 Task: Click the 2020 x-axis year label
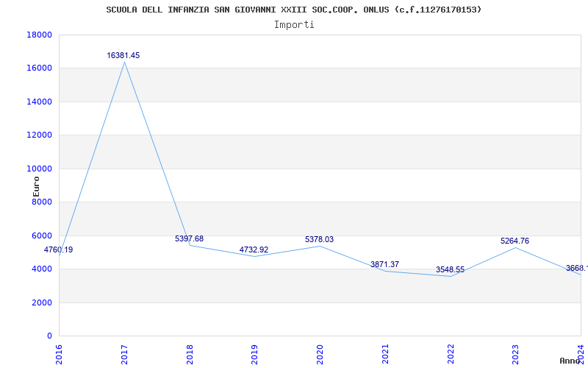point(320,355)
